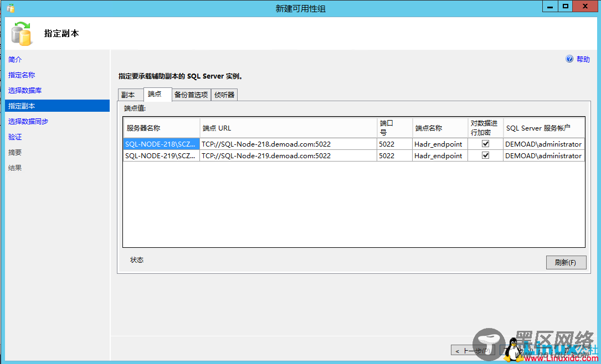Open the 备份首选项 tab
This screenshot has height=364, width=601.
pos(191,95)
